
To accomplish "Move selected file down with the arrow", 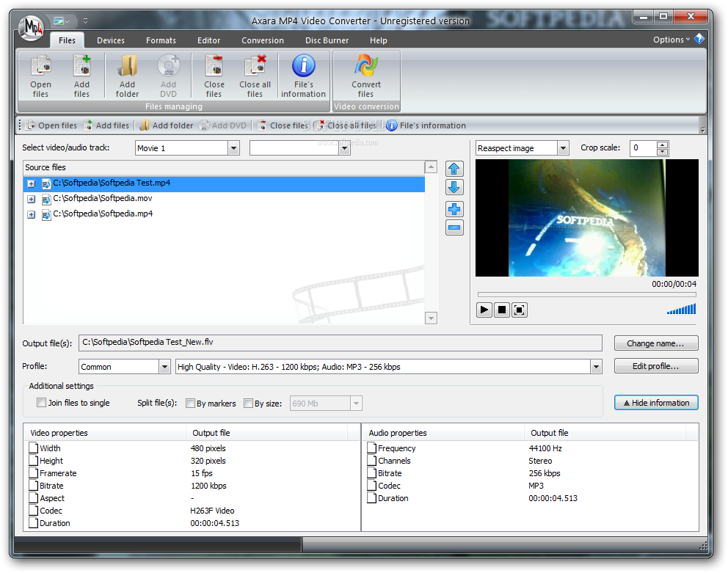I will [x=454, y=188].
